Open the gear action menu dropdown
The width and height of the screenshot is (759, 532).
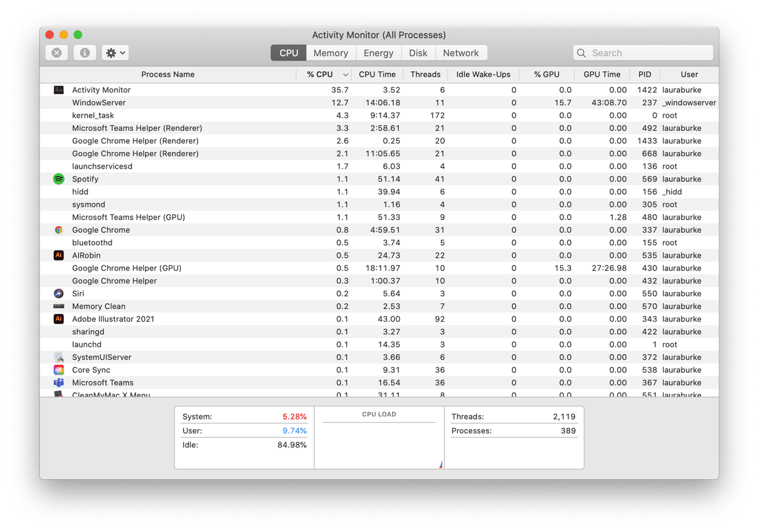tap(116, 53)
